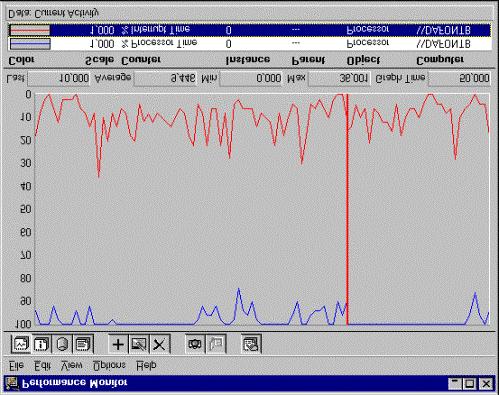Click the blue % Processor Time color swatch
Image resolution: width=499 pixels, height=395 pixels.
(30, 44)
